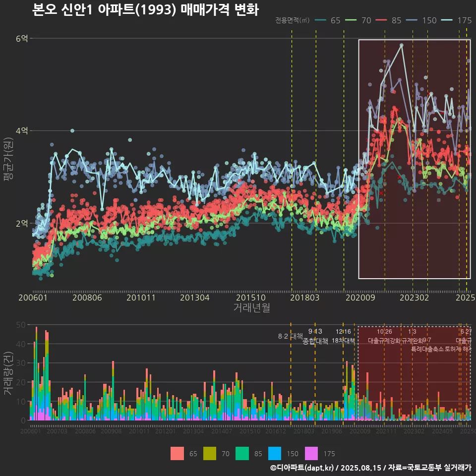Viewport: 476px width, 476px height.
Task: Click the isolated 175㎡ outlier dot on the 4억 gridline
Action: (72, 131)
